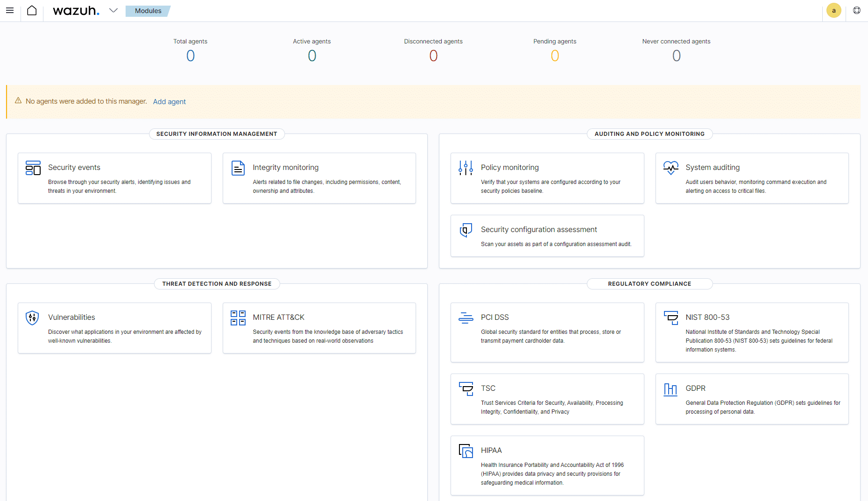
Task: Open the user avatar menu
Action: point(833,10)
